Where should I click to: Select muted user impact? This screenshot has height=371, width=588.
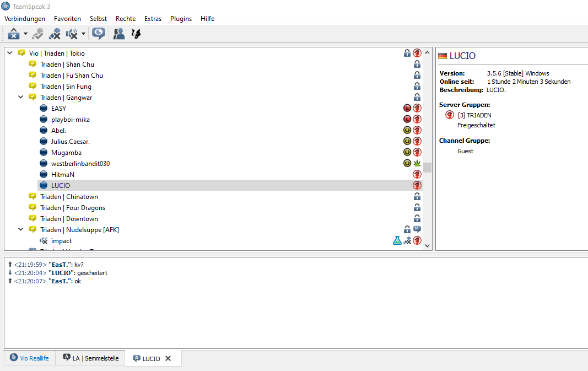[62, 241]
